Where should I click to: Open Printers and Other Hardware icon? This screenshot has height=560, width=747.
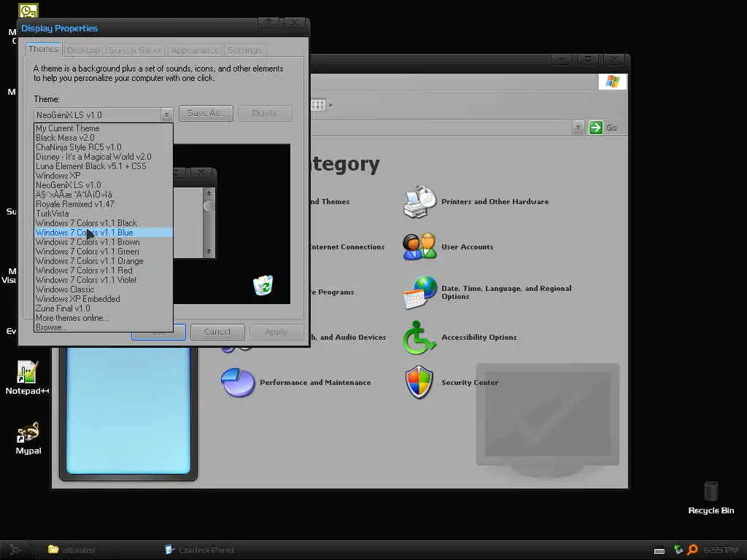pyautogui.click(x=419, y=201)
